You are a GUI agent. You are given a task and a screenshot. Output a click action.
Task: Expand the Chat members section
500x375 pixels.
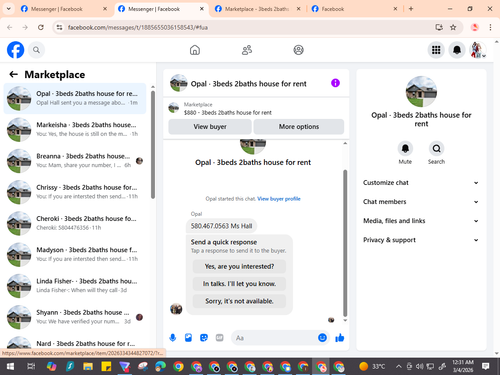tap(421, 202)
